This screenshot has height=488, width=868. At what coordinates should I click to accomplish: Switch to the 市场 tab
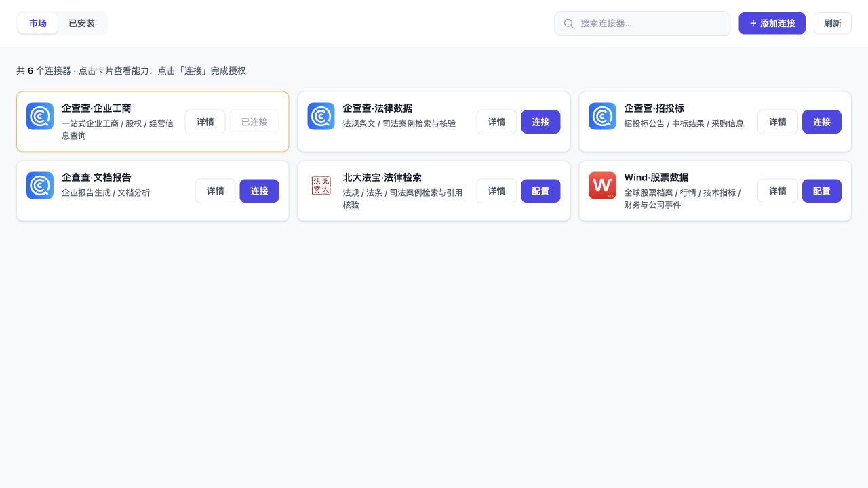pos(38,24)
